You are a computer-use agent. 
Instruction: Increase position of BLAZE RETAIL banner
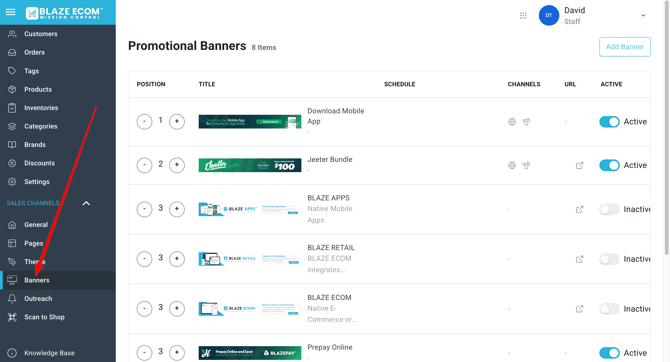[x=177, y=259]
